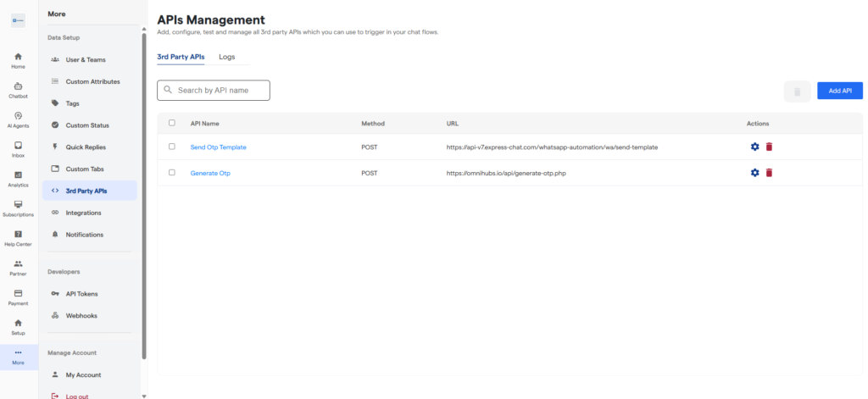This screenshot has width=868, height=399.
Task: Open the Generate Otp link
Action: click(210, 173)
